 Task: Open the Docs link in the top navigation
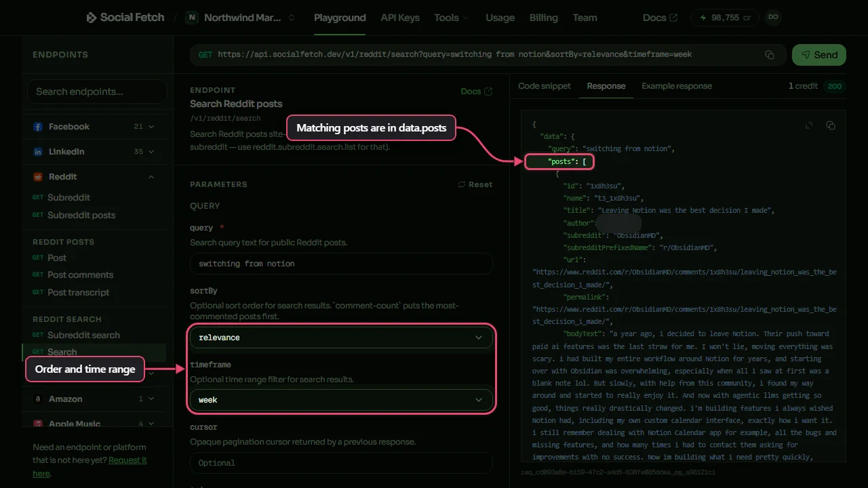660,18
